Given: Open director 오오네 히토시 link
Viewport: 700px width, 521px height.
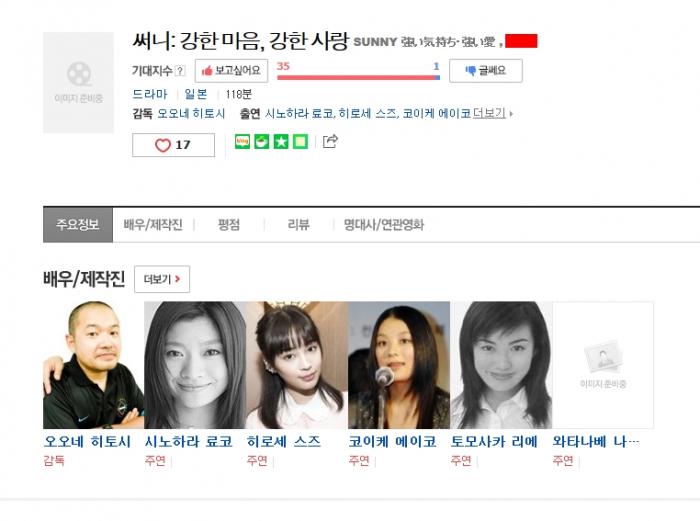Looking at the screenshot, I should (191, 113).
